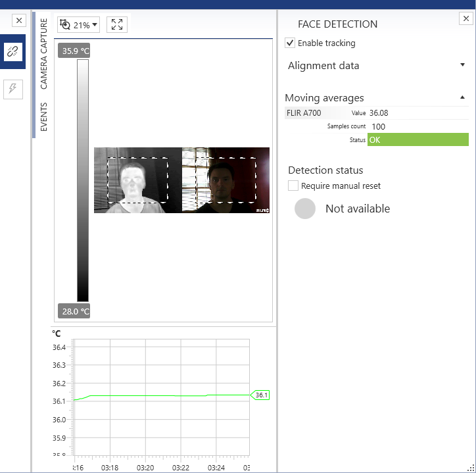Screen dimensions: 476x473
Task: Close the Face Detection panel
Action: (464, 20)
